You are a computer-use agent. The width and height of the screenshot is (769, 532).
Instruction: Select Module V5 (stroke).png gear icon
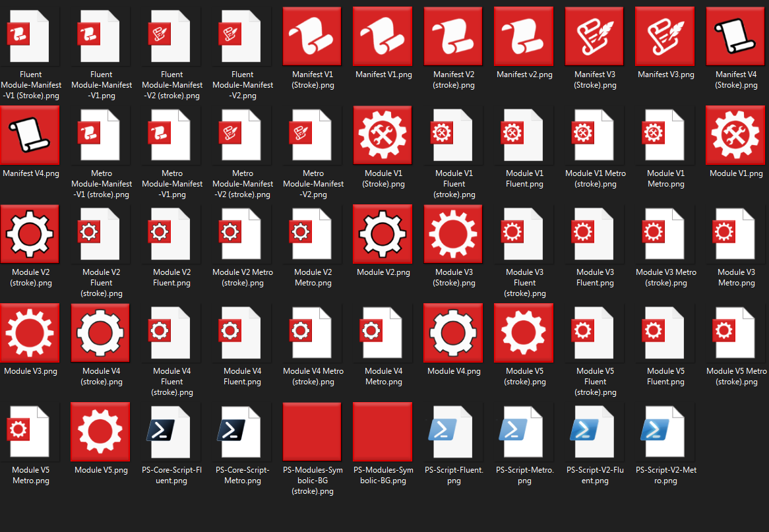coord(524,332)
